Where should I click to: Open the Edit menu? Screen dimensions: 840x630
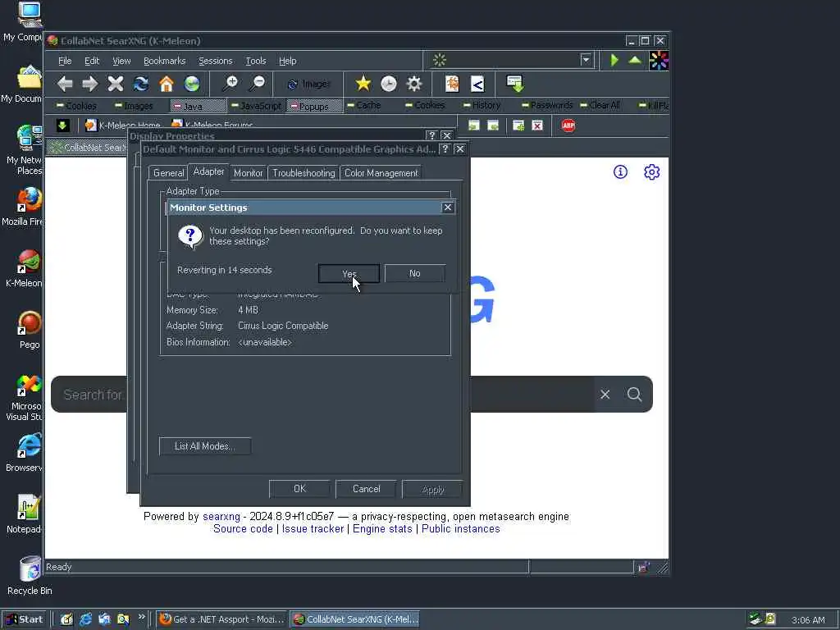tap(92, 61)
